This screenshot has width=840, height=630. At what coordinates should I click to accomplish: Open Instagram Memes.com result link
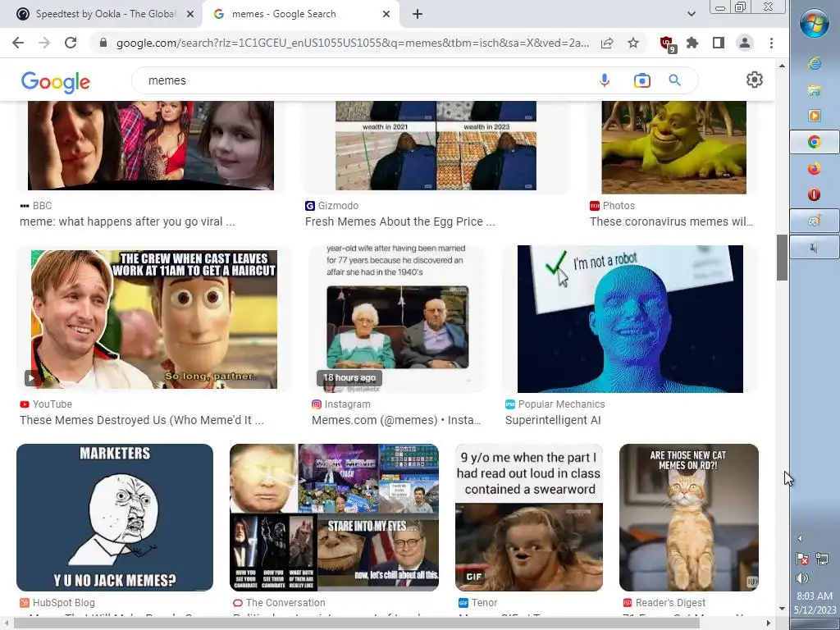pyautogui.click(x=396, y=420)
